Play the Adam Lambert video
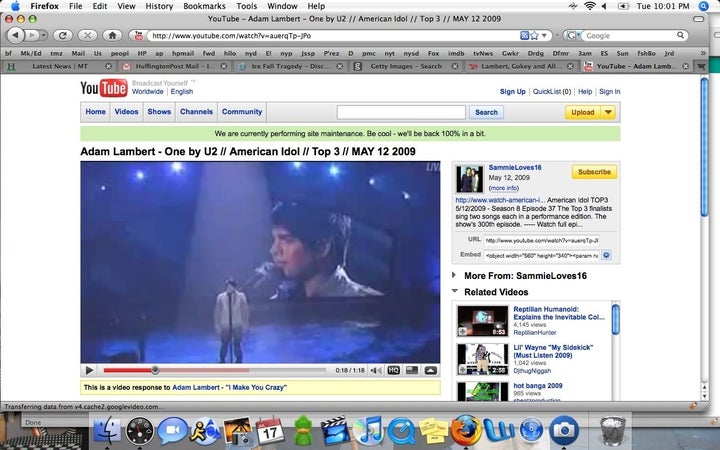Viewport: 720px width, 450px height. [x=89, y=370]
